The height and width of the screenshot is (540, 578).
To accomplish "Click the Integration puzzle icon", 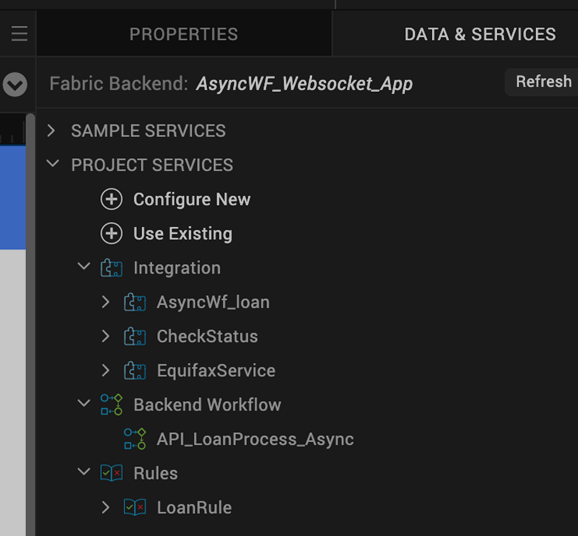I will point(111,268).
